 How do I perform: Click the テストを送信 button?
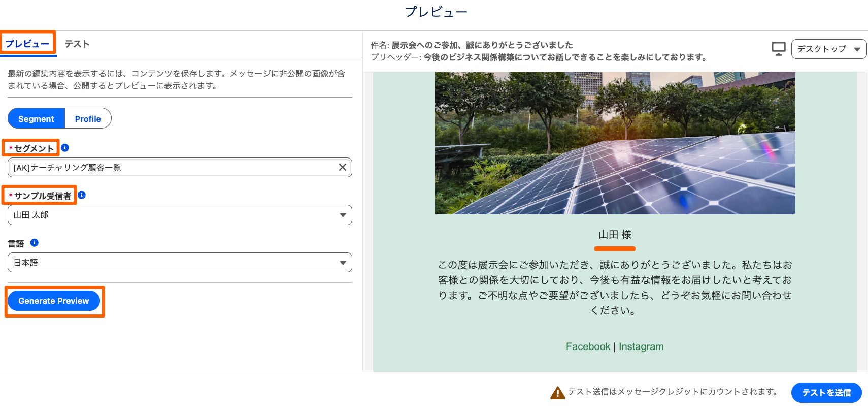826,393
